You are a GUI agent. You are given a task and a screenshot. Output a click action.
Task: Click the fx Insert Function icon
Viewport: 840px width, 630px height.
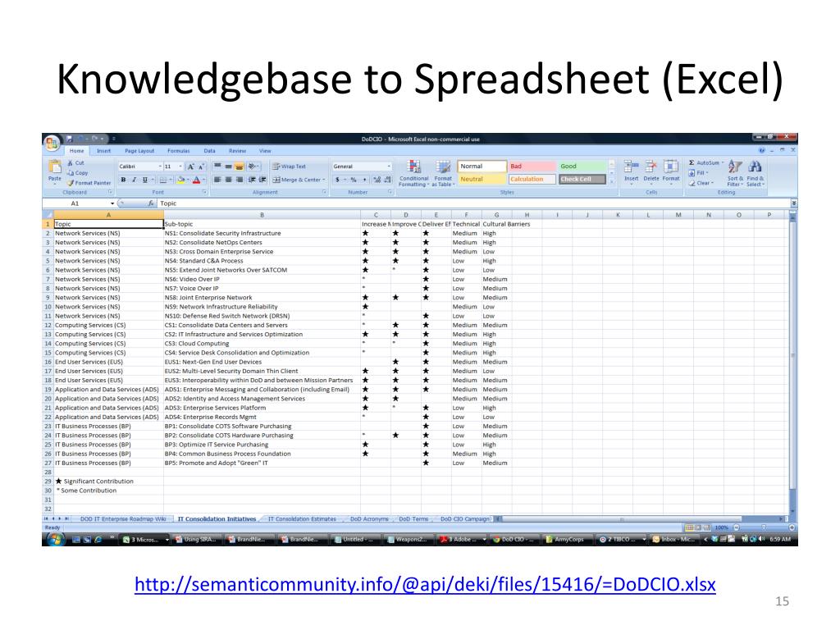tap(152, 203)
